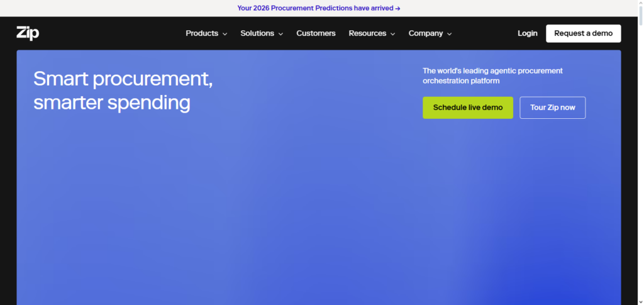Image resolution: width=644 pixels, height=305 pixels.
Task: Expand the chevron next to Solutions
Action: pos(280,34)
